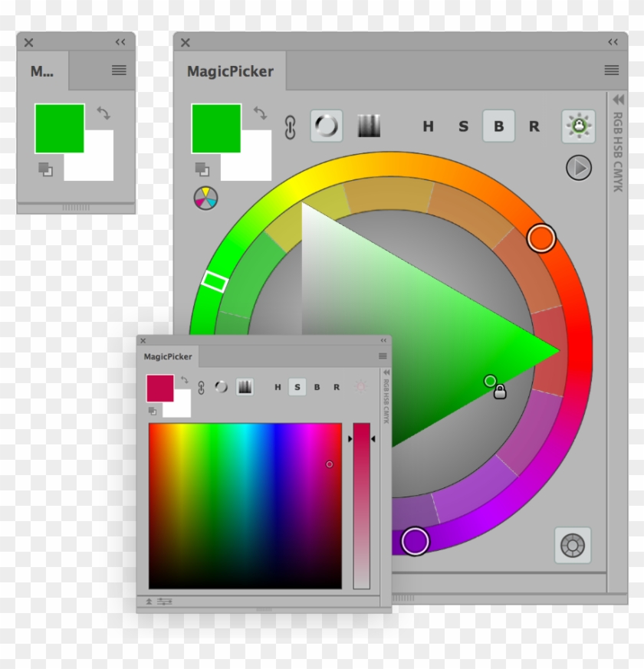644x669 pixels.
Task: Collapse the front floating panel with chevrons
Action: coord(383,340)
